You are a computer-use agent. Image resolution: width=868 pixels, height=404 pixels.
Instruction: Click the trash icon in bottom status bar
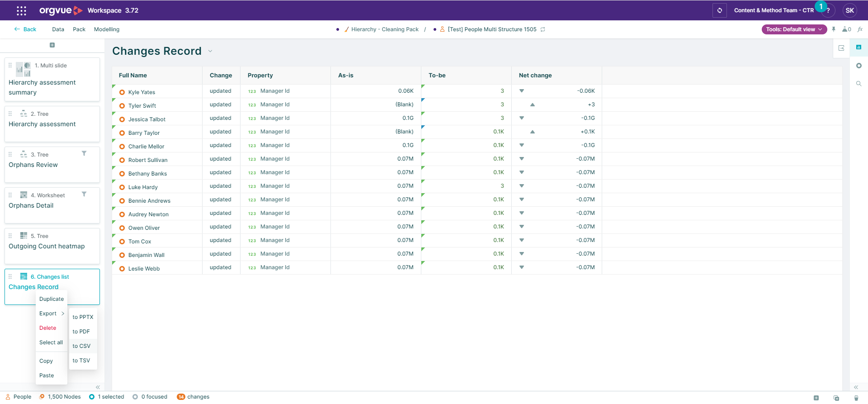(856, 398)
